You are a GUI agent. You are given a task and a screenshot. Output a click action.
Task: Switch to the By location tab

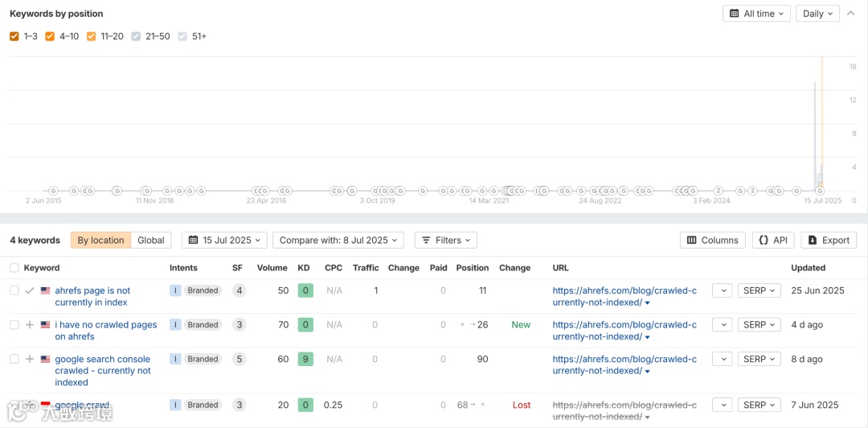[x=100, y=240]
